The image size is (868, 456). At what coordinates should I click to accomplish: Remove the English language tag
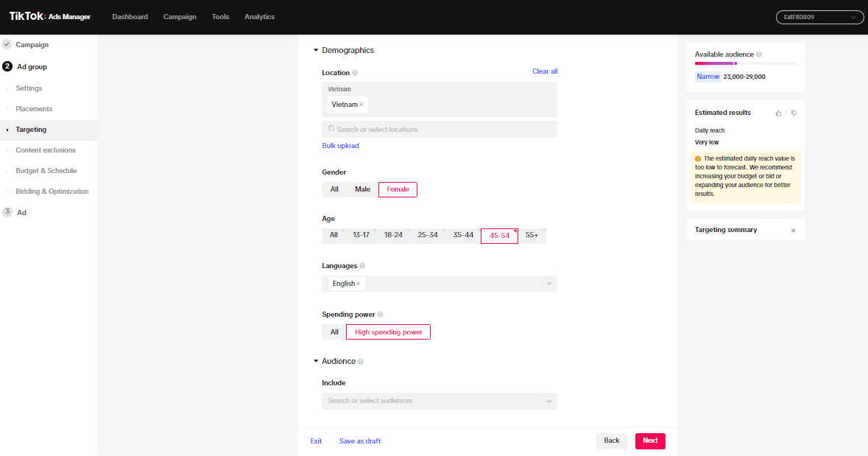[358, 284]
